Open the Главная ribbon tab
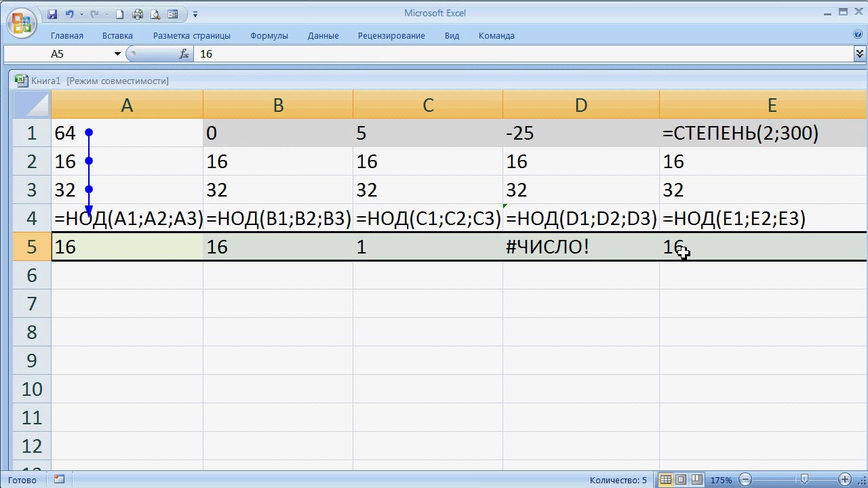Image resolution: width=868 pixels, height=488 pixels. (x=67, y=35)
